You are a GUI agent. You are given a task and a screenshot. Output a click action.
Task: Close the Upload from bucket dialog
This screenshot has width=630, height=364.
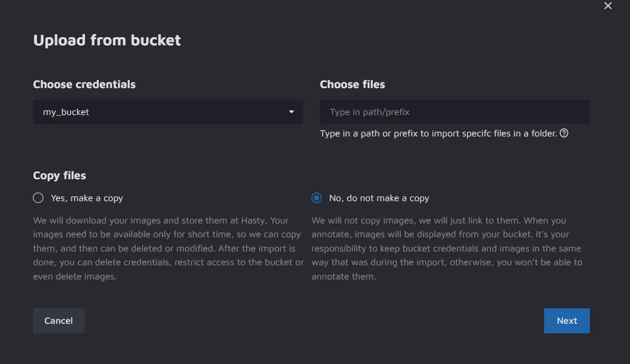click(608, 6)
